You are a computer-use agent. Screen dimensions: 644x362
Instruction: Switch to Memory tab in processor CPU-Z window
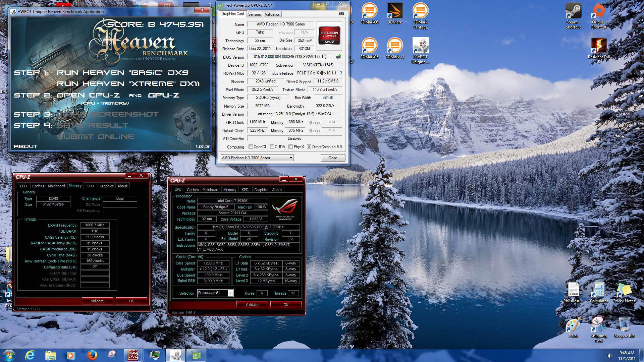(x=230, y=190)
